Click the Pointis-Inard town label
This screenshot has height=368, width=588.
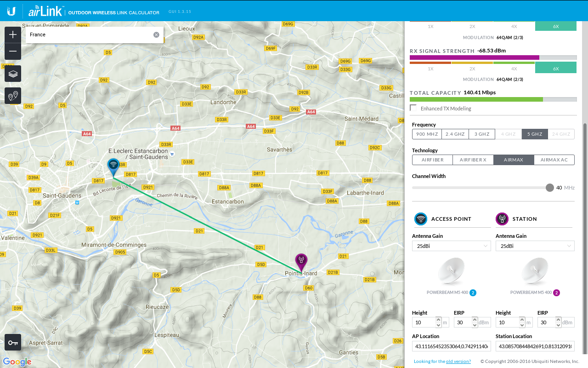pyautogui.click(x=301, y=273)
